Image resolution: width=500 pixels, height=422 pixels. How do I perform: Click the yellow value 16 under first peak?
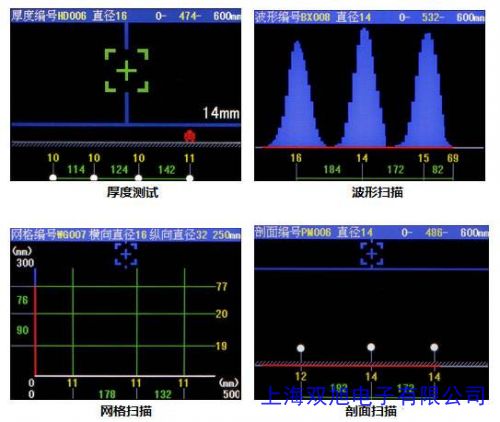pyautogui.click(x=296, y=158)
